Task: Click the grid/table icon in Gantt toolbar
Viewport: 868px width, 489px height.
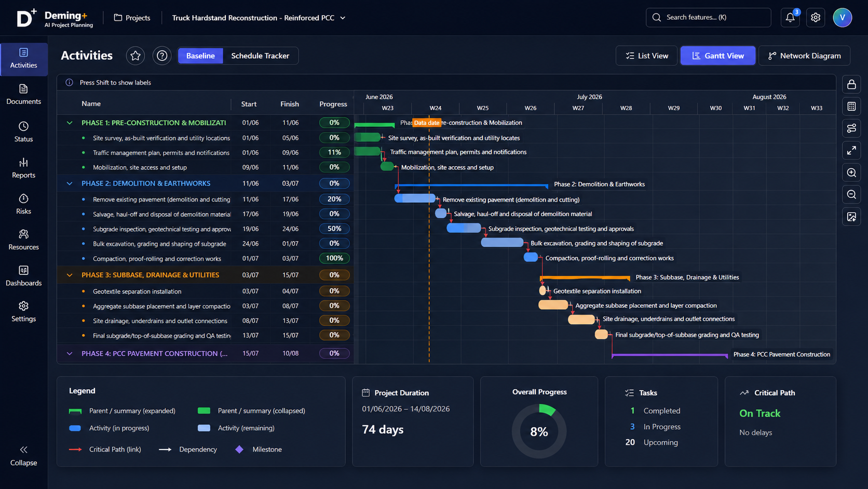Action: 851,107
